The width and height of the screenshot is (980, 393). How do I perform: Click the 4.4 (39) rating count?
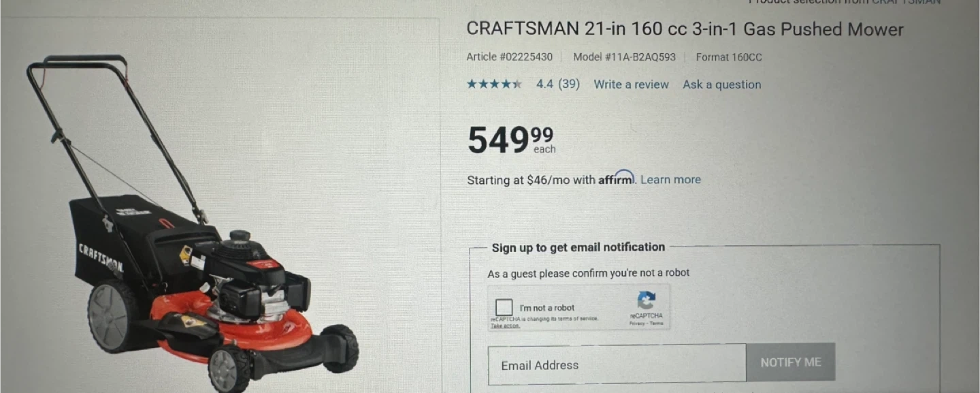(x=558, y=84)
